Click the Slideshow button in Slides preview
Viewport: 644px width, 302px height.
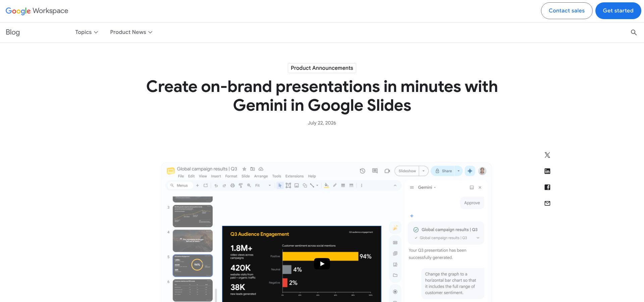(407, 171)
